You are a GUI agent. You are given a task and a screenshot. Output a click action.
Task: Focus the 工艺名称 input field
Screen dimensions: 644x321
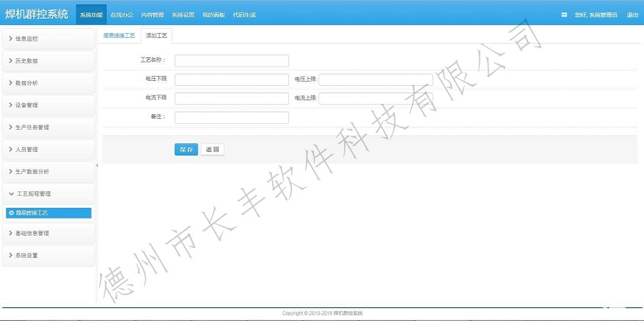(231, 61)
